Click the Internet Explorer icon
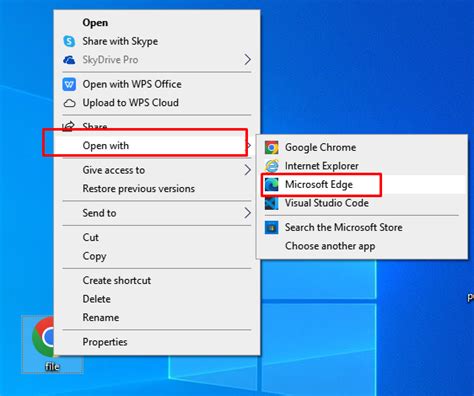474x396 pixels. pyautogui.click(x=272, y=166)
